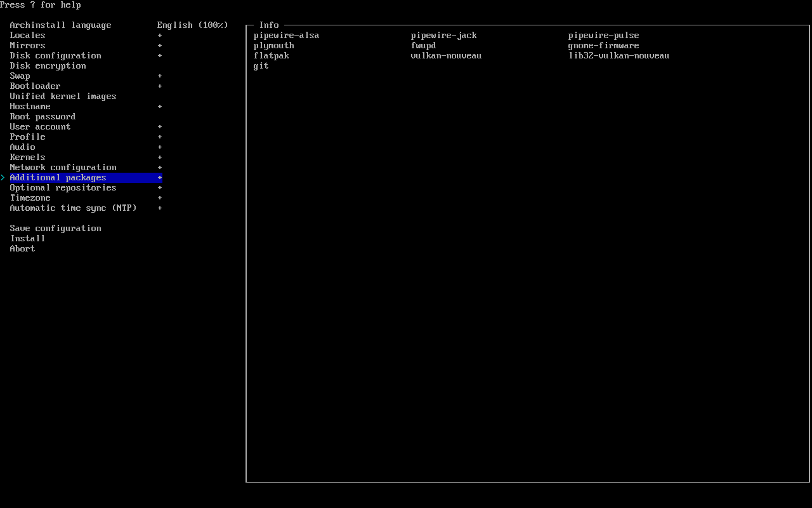Open Network configuration entry

(63, 168)
